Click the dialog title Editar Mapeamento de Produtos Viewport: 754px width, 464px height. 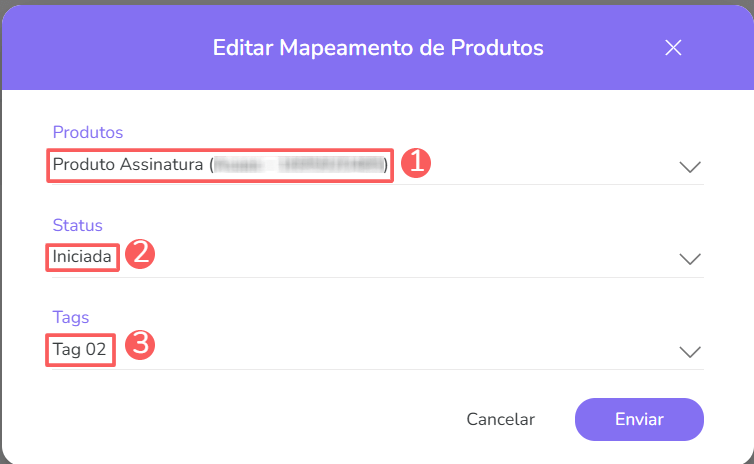377,48
